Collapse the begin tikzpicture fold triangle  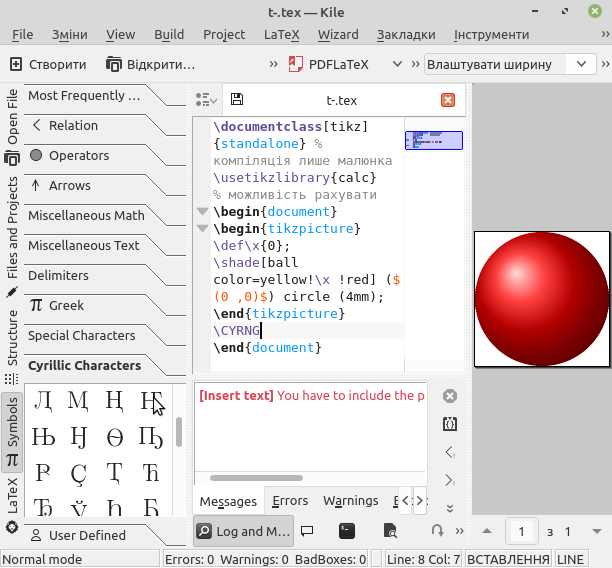[202, 228]
